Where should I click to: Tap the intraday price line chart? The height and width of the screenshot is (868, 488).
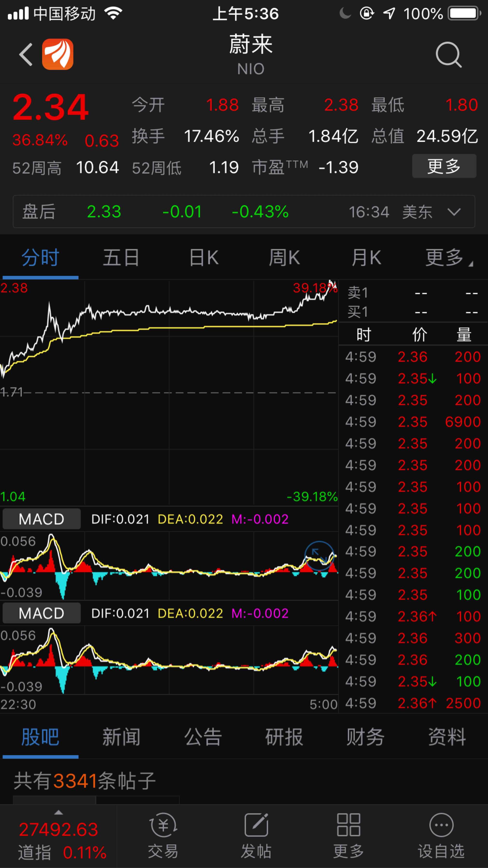pyautogui.click(x=169, y=393)
